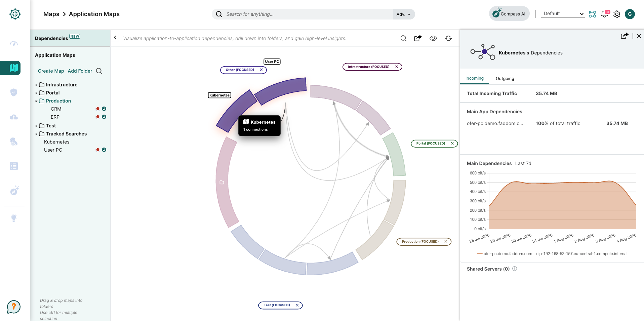Click the ship wheel home logo

tap(15, 14)
